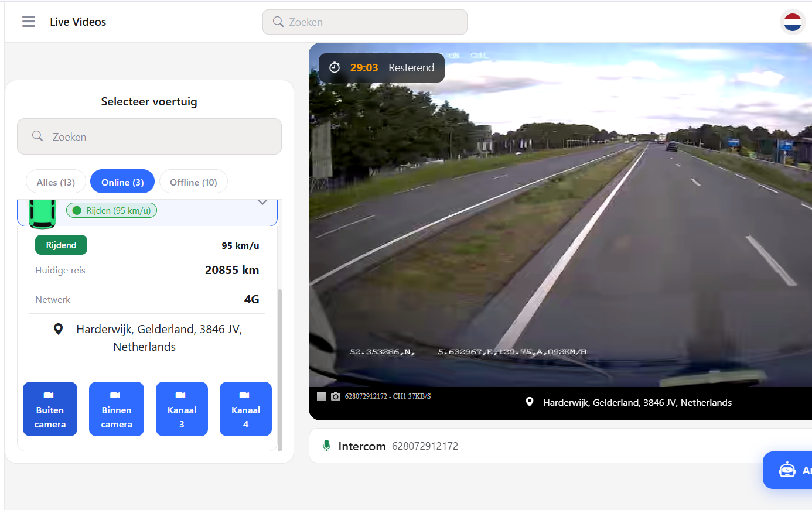The height and width of the screenshot is (510, 812).
Task: Click the 95 km/u speed value
Action: (240, 245)
